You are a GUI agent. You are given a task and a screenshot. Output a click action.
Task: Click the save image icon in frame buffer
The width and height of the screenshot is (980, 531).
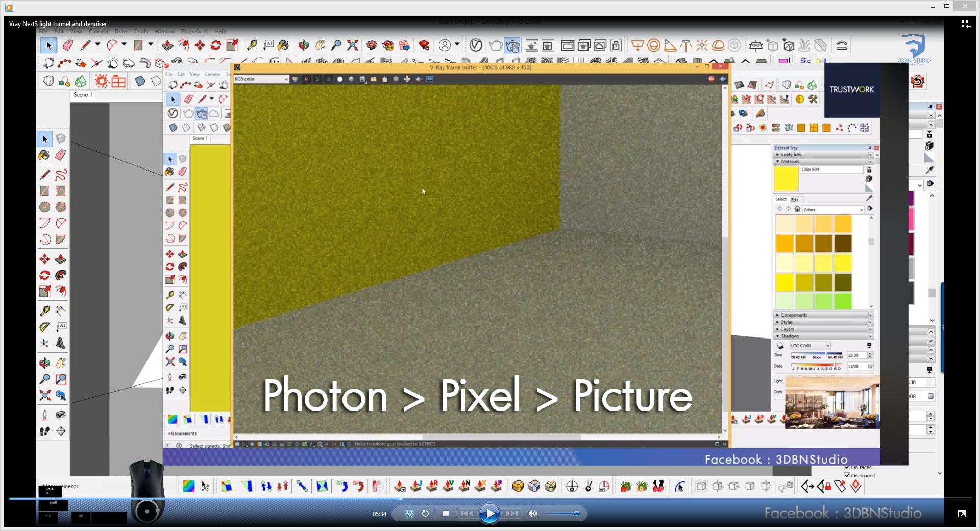(362, 79)
